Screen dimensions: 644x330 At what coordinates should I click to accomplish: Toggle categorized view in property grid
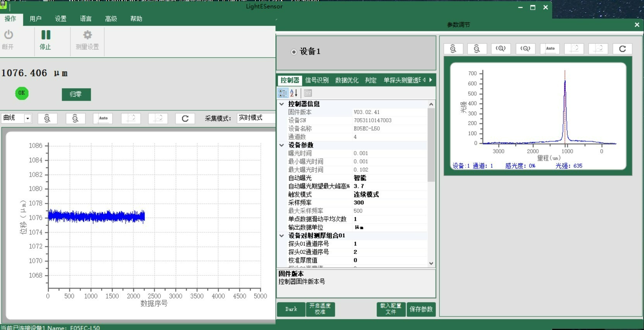pyautogui.click(x=283, y=93)
